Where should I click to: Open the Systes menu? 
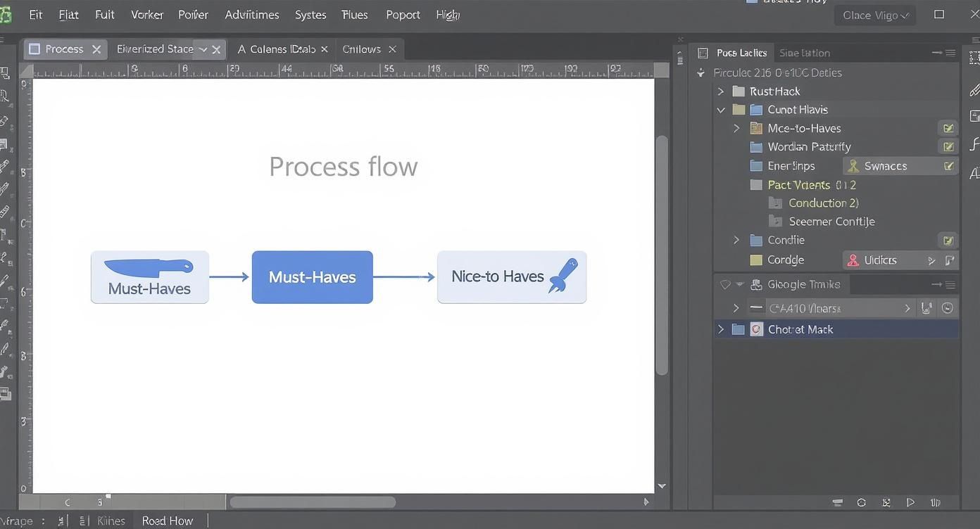(310, 15)
